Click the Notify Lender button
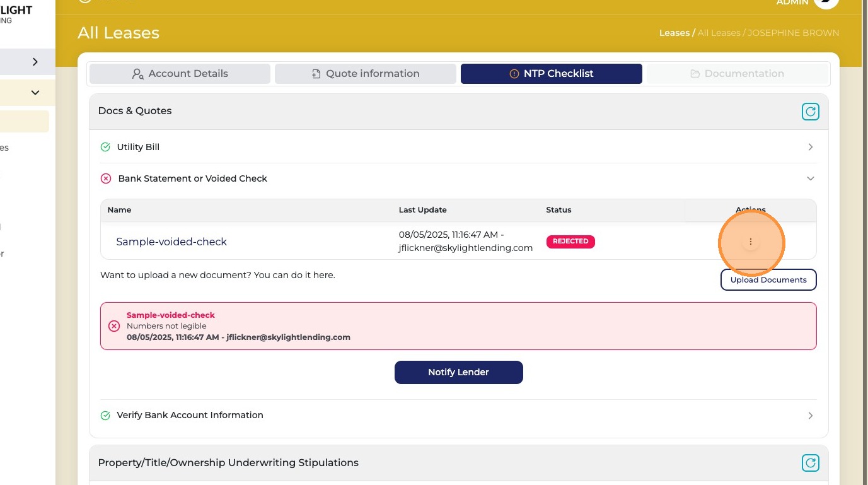Screen dimensions: 868x485 pos(459,372)
